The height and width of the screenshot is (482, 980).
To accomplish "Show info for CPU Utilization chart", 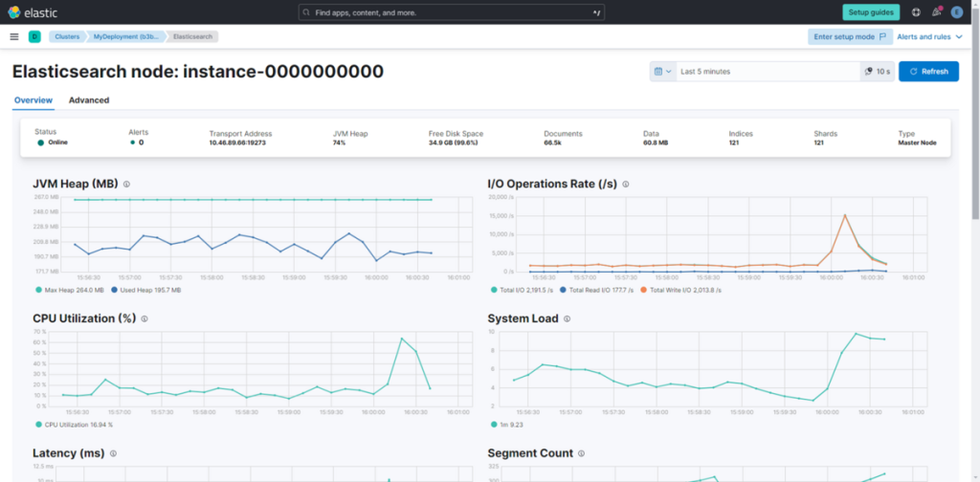I will [145, 319].
